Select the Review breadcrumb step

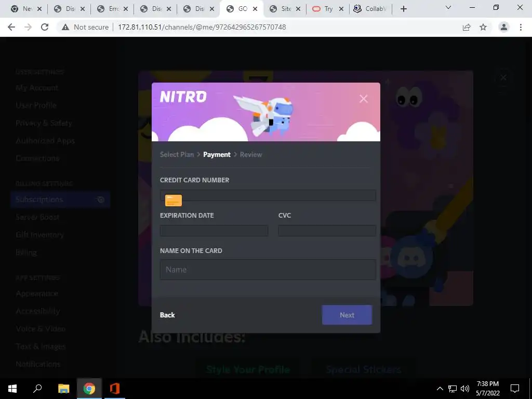point(251,154)
